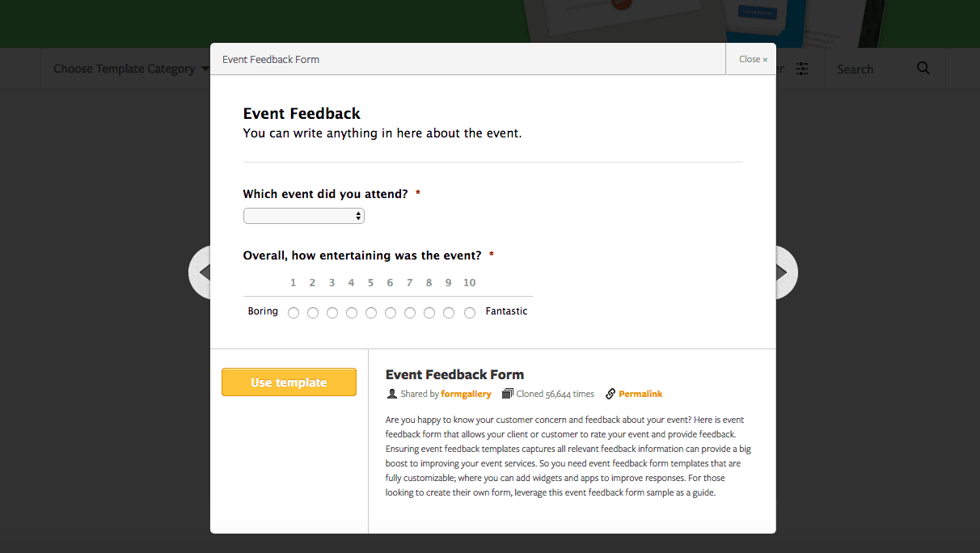Click the search magnifier icon
Screen dimensions: 980x553
[923, 69]
